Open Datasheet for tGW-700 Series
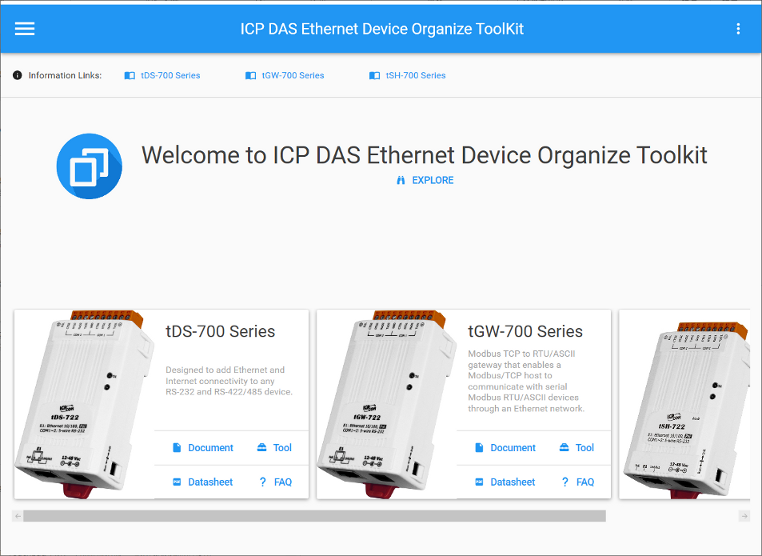762x556 pixels. click(x=505, y=482)
